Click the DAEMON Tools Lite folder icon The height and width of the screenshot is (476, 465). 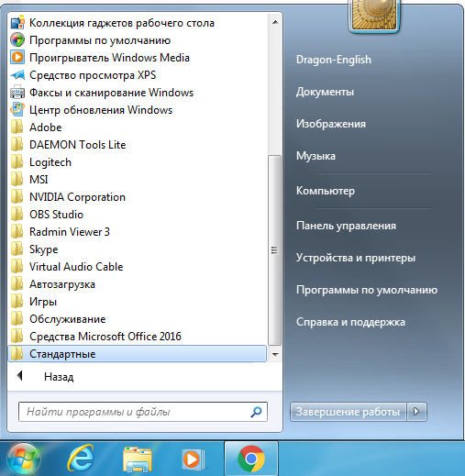tap(17, 145)
